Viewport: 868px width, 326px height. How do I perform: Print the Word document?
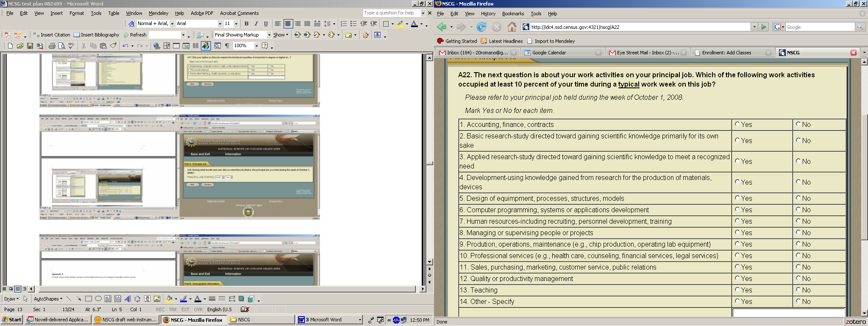52,46
